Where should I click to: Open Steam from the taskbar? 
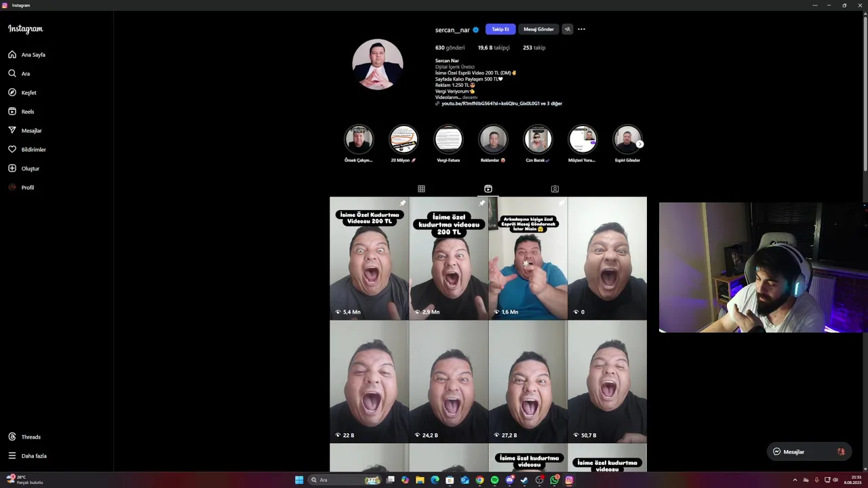524,480
